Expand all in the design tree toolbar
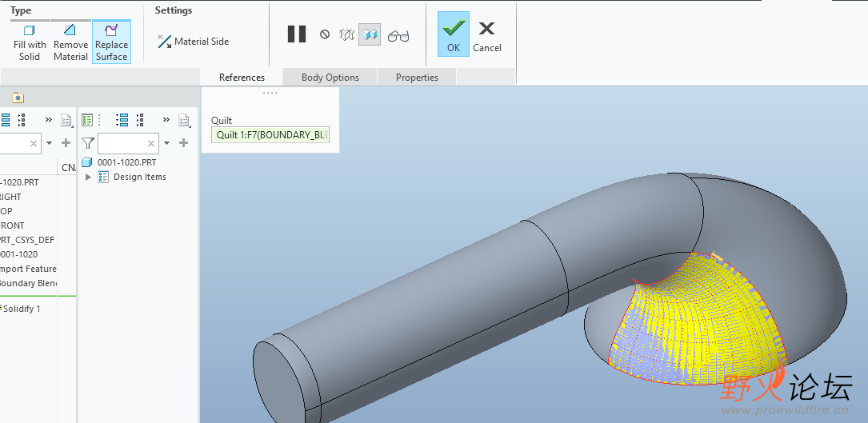The width and height of the screenshot is (868, 423). coord(122,120)
